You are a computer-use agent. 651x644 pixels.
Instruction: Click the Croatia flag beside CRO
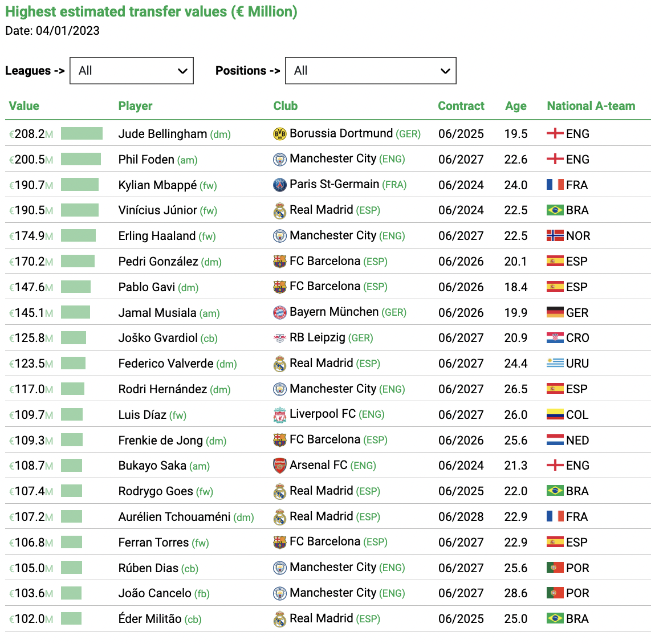pyautogui.click(x=555, y=338)
